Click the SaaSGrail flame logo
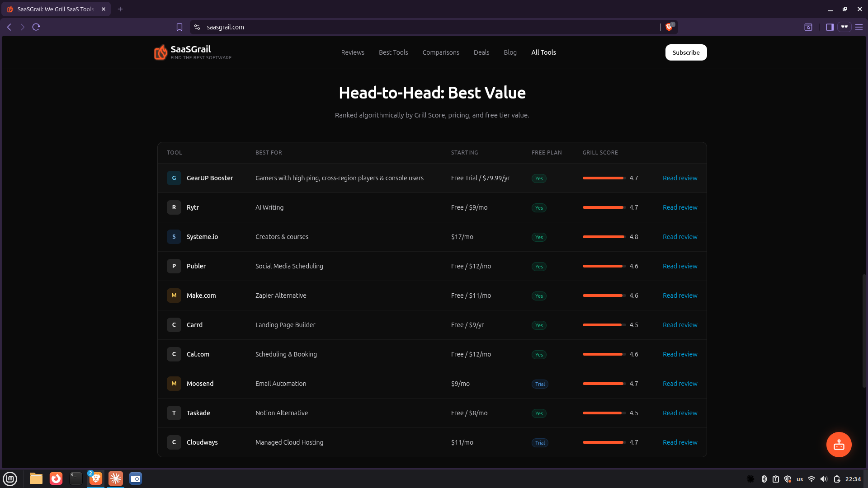Viewport: 868px width, 488px height. [160, 52]
